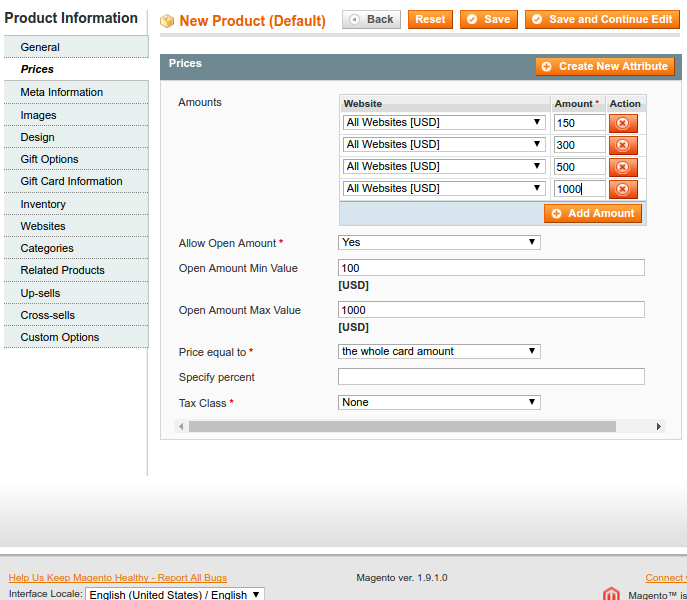The width and height of the screenshot is (687, 600).
Task: Go back using Back button
Action: pyautogui.click(x=371, y=20)
